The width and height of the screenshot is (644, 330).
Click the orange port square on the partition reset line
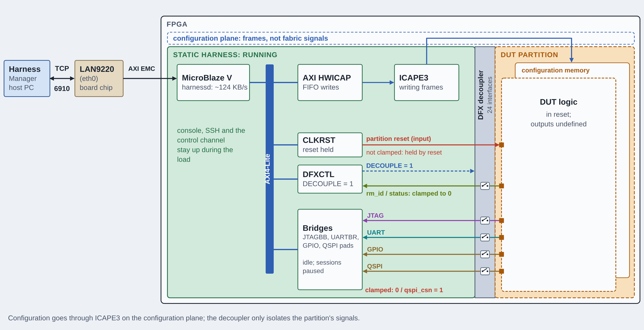[x=502, y=145]
